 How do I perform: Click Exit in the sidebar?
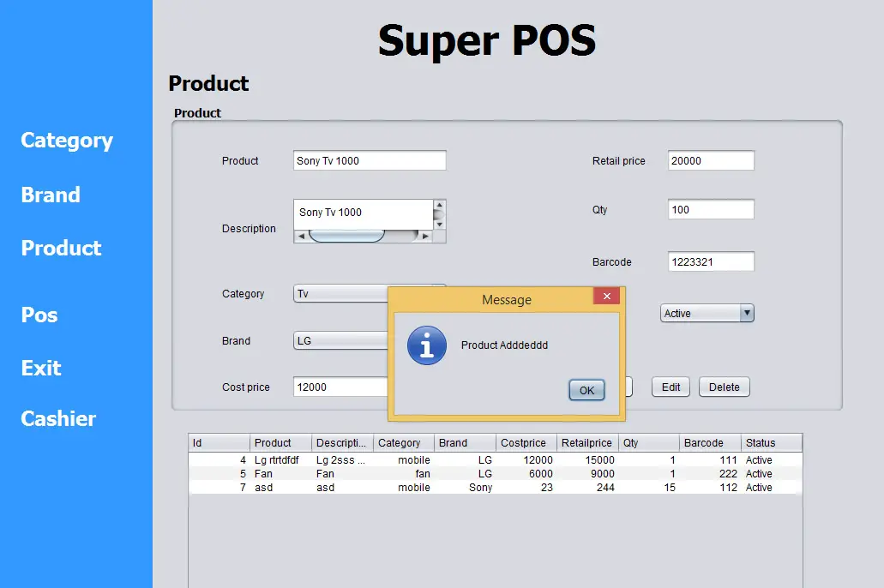(40, 368)
